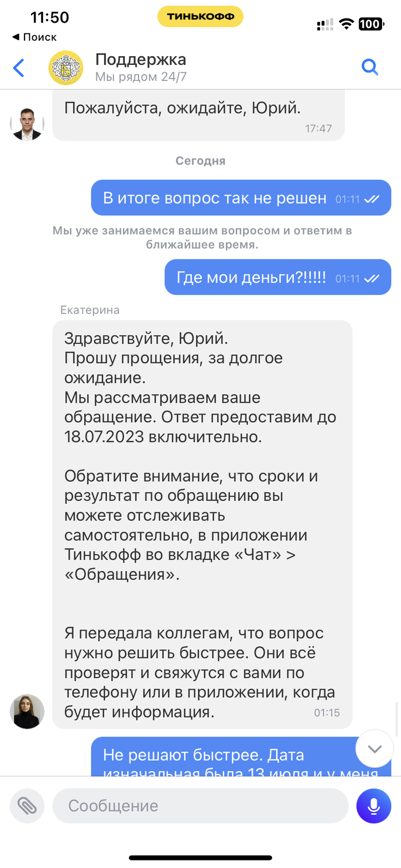This screenshot has width=401, height=868.
Task: Tap the back arrow in chat header
Action: pos(19,68)
